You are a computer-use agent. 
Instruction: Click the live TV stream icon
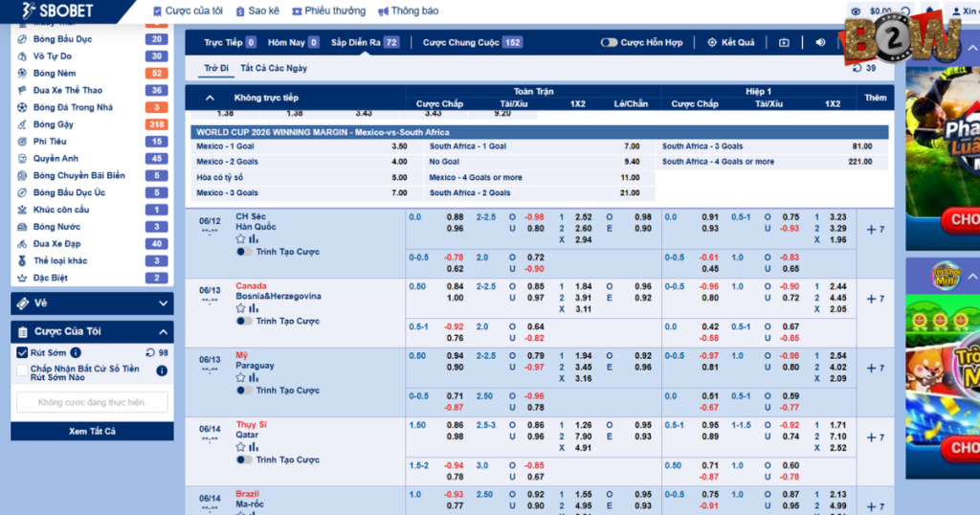784,42
